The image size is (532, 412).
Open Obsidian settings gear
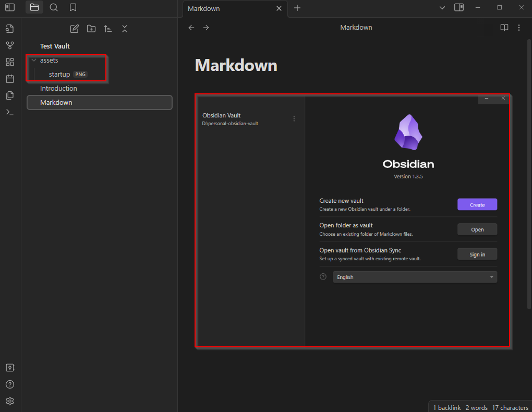(x=10, y=401)
